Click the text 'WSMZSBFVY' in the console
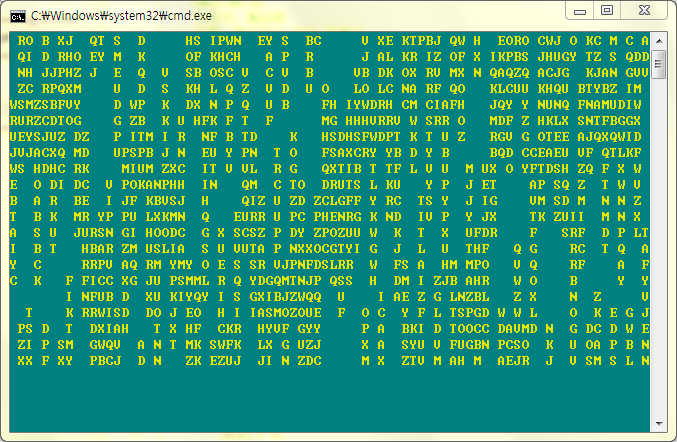The image size is (677, 442). point(45,105)
